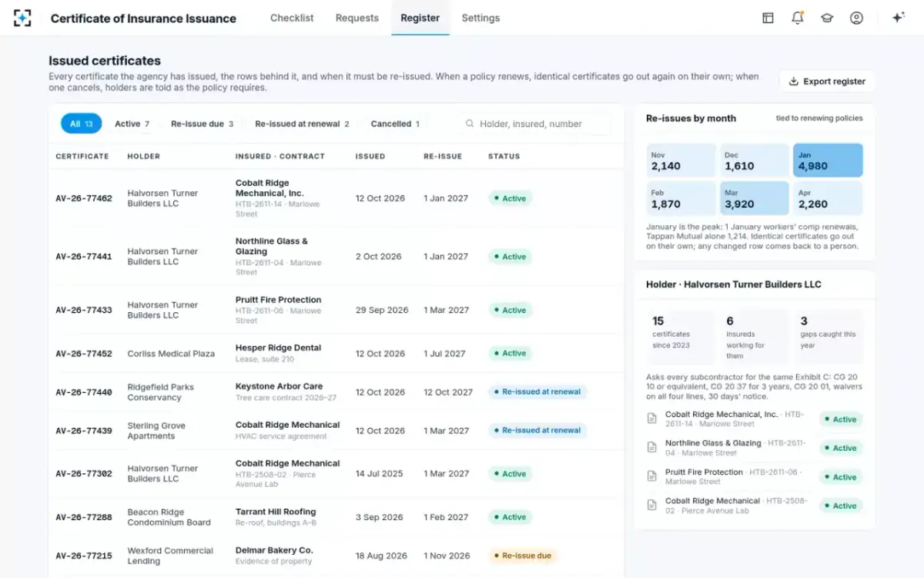The height and width of the screenshot is (578, 924).
Task: Click the app logo in the header
Action: (x=23, y=18)
